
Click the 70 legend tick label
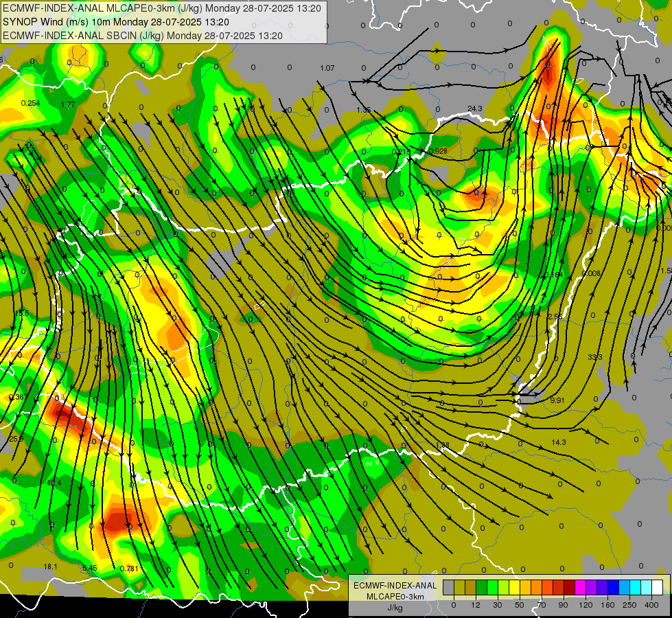542,605
